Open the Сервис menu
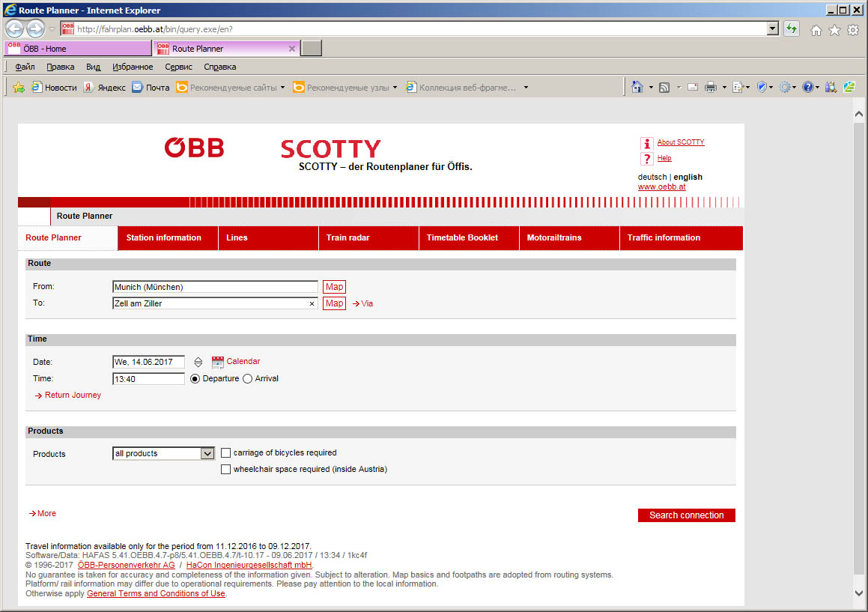Viewport: 868px width, 612px height. coord(178,67)
